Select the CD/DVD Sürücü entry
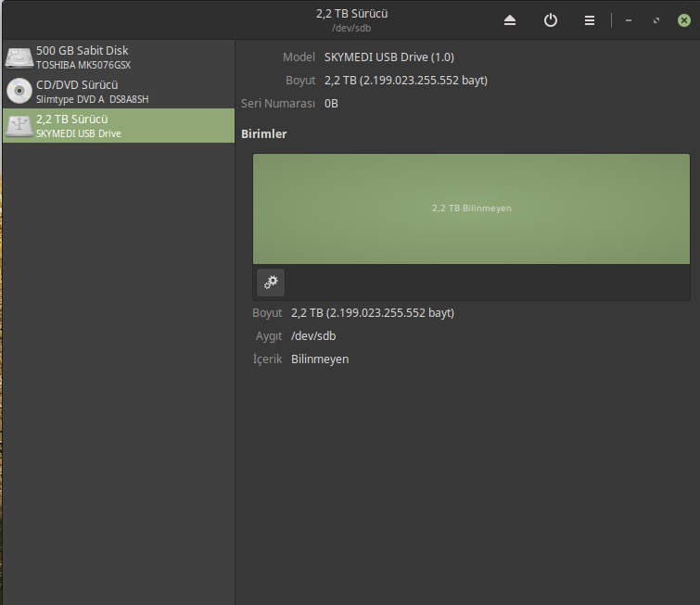The image size is (700, 605). pos(119,91)
